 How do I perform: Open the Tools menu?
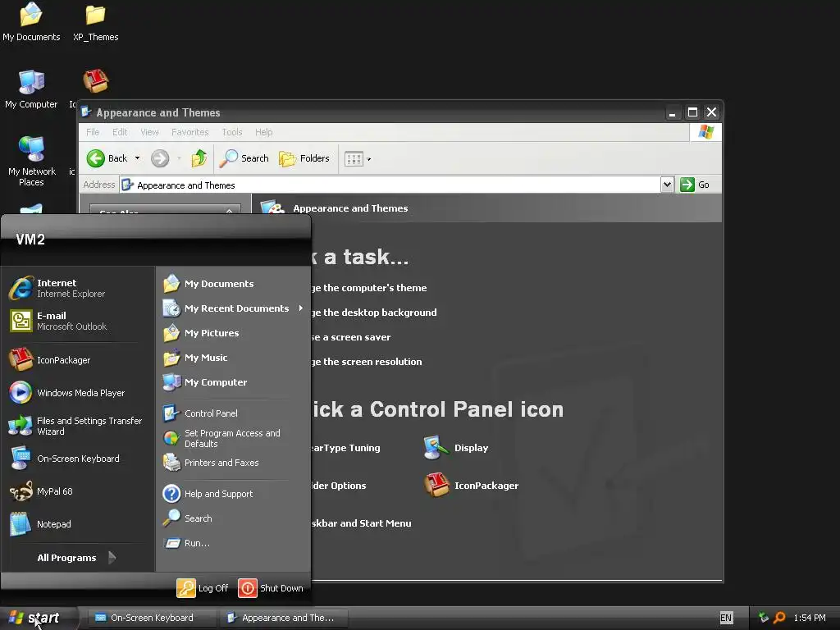[232, 132]
